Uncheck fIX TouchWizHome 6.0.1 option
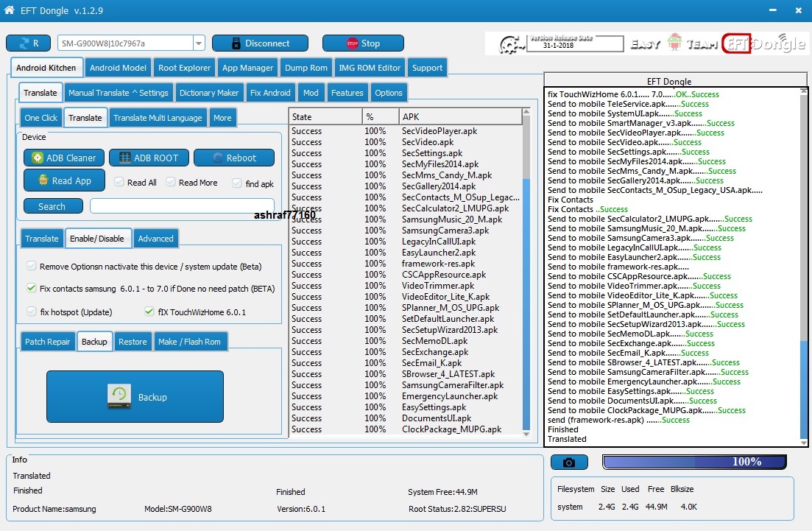 pos(149,312)
